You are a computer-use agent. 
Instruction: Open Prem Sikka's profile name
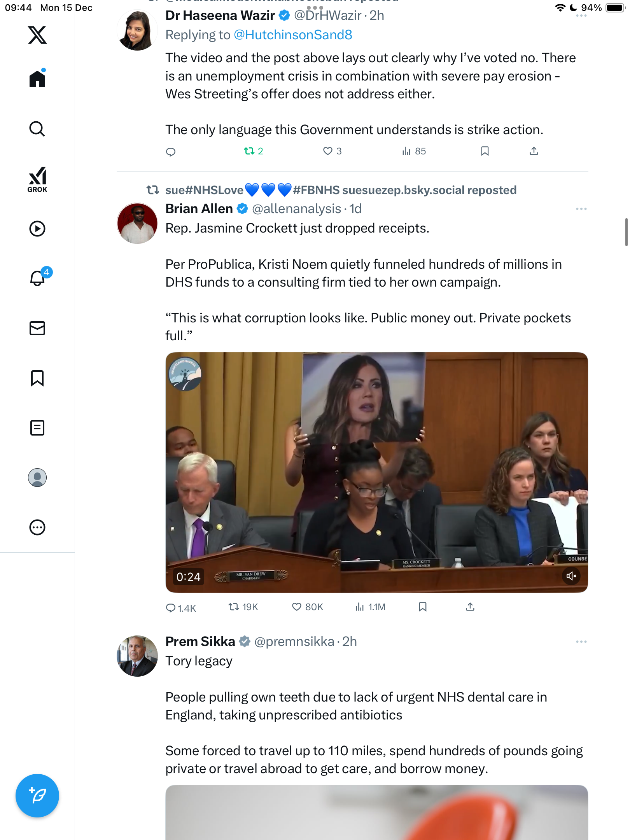(200, 642)
